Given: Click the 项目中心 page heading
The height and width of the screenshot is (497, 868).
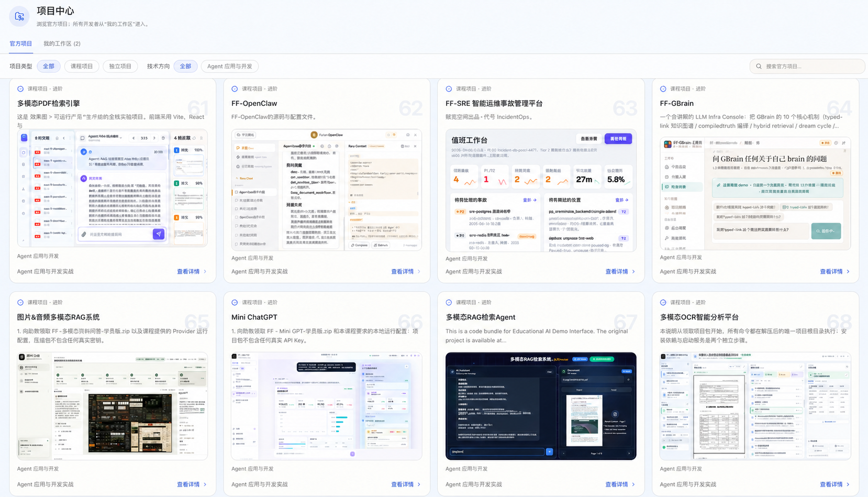Looking at the screenshot, I should [x=55, y=11].
